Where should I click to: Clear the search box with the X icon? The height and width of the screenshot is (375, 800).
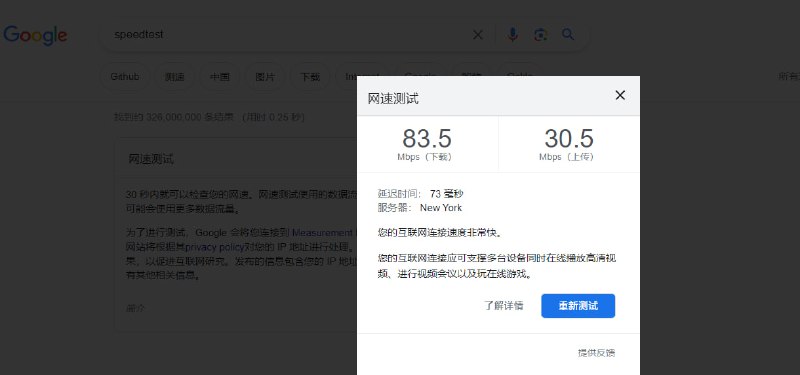478,35
